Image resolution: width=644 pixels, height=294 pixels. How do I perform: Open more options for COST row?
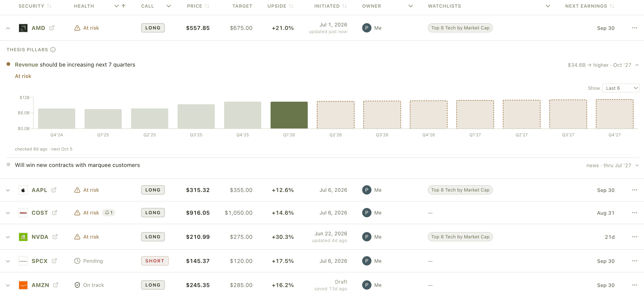tap(634, 213)
